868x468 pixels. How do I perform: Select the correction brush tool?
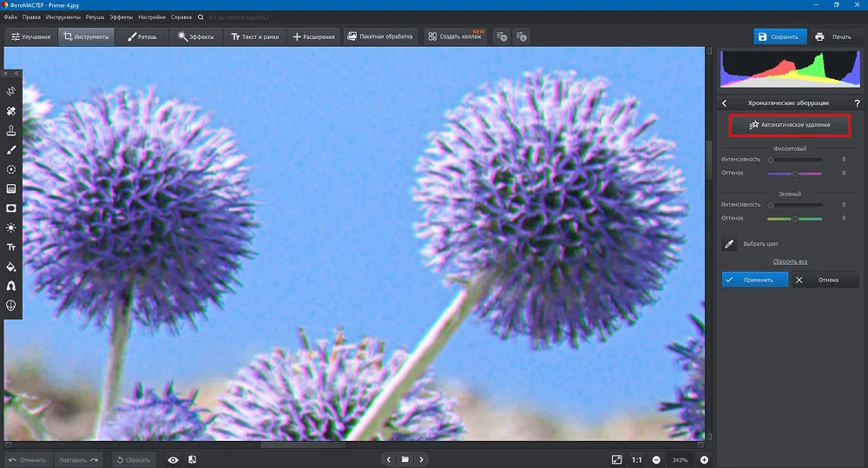point(11,149)
